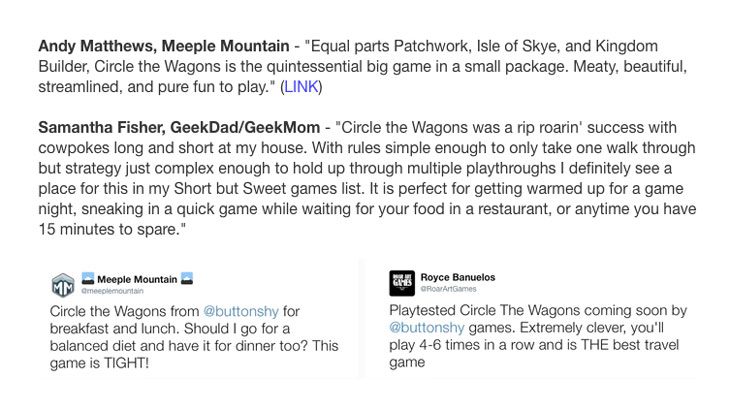
Task: Click the "Short but Sweet games list" phrase
Action: [268, 188]
